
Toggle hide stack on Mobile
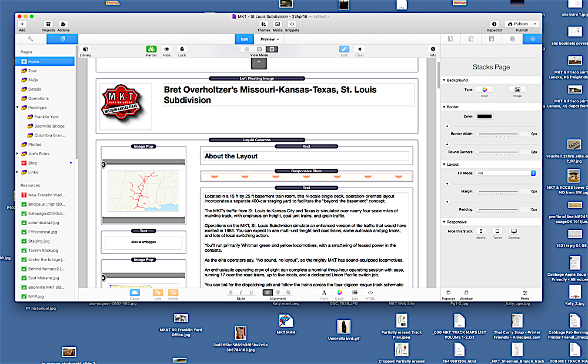[481, 231]
